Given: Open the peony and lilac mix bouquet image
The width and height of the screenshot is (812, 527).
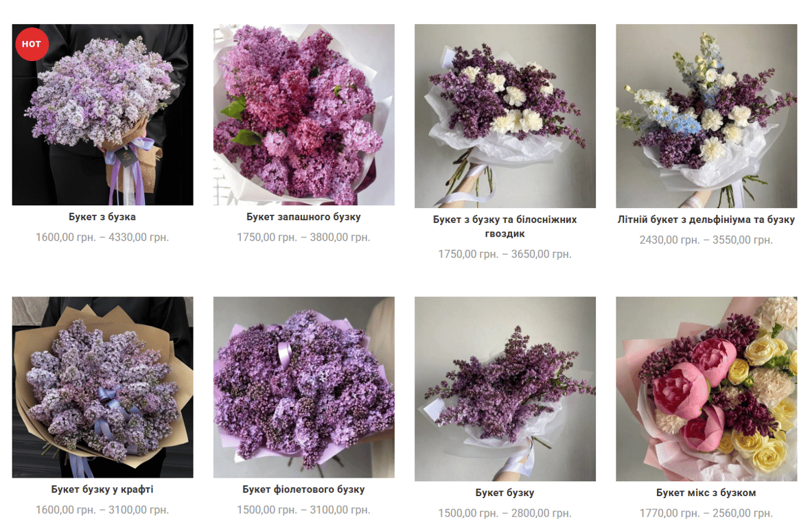Looking at the screenshot, I should click(x=706, y=389).
